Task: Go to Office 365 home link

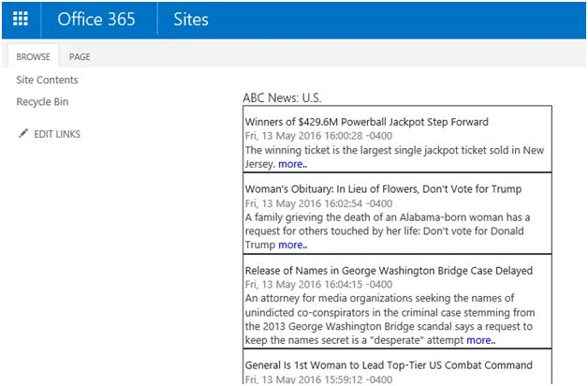Action: (x=96, y=19)
